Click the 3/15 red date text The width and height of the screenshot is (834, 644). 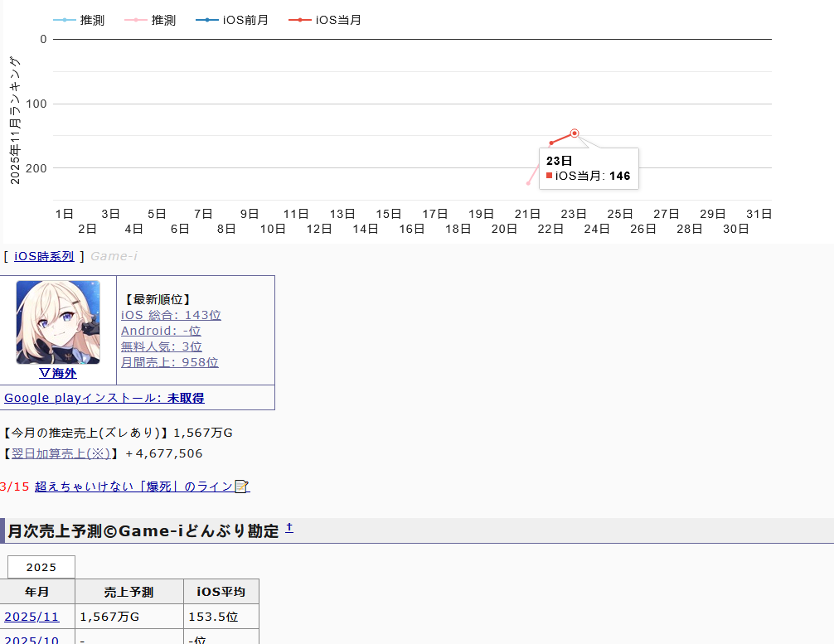15,487
